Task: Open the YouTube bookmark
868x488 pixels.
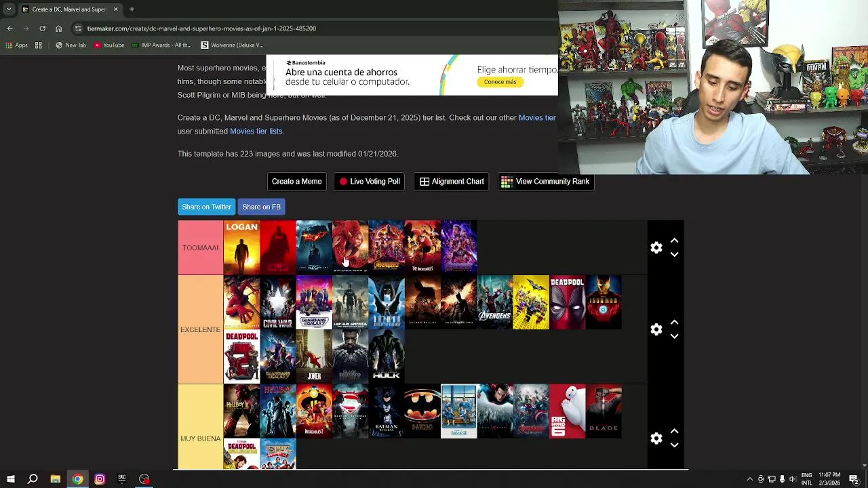Action: (x=108, y=45)
